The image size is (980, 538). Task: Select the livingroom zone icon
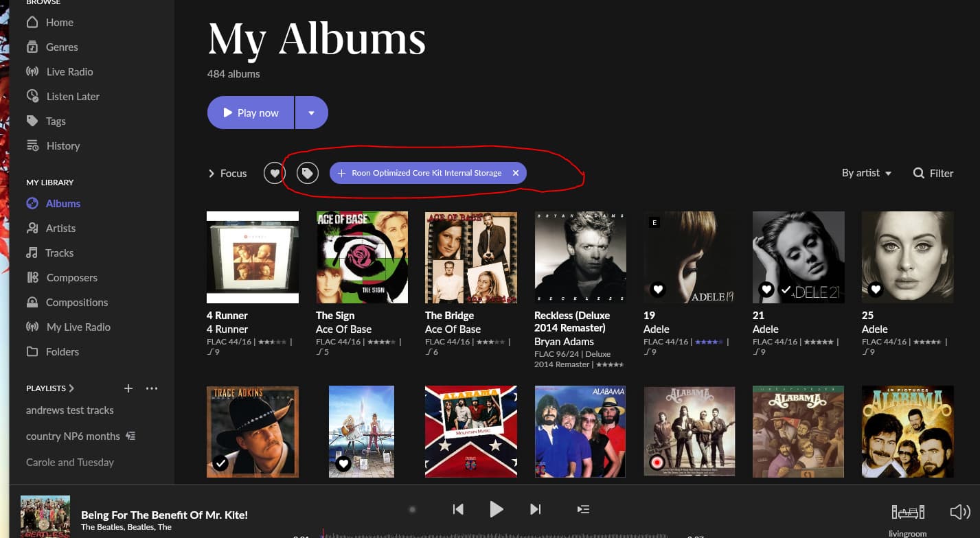point(908,512)
